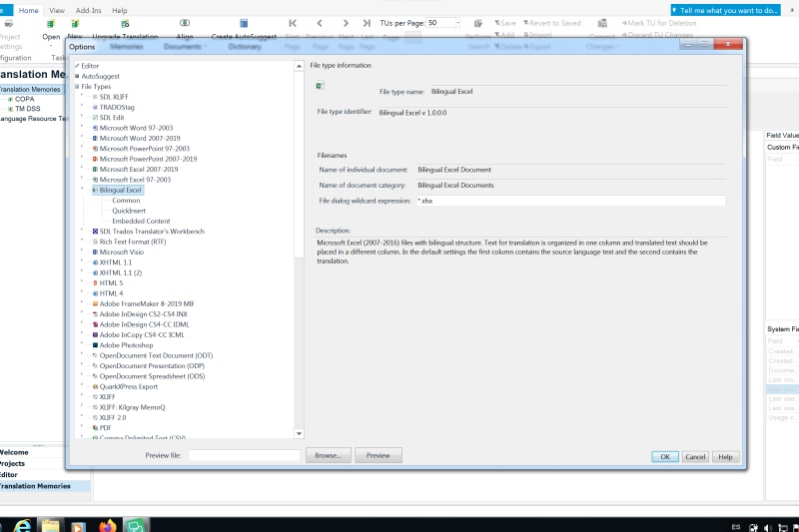Open Firefox from the taskbar

click(x=107, y=525)
